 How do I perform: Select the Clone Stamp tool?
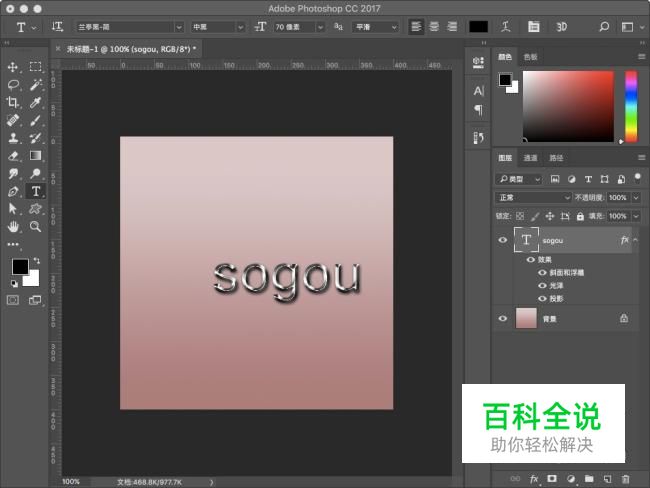coord(13,138)
